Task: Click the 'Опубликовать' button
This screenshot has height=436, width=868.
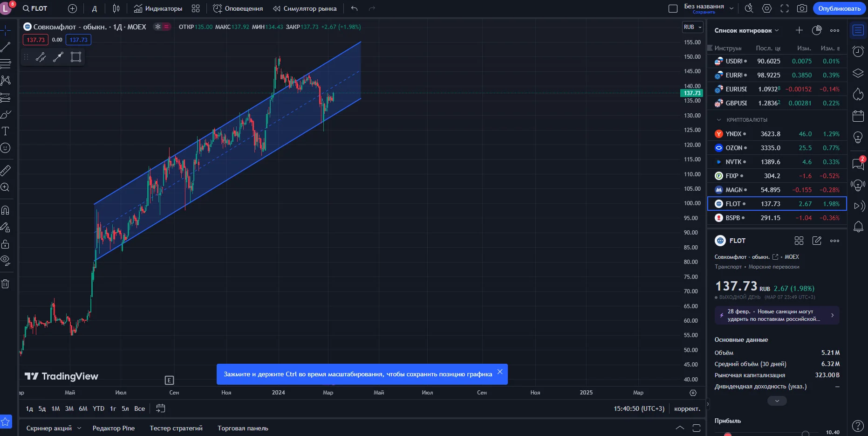Action: (x=839, y=8)
